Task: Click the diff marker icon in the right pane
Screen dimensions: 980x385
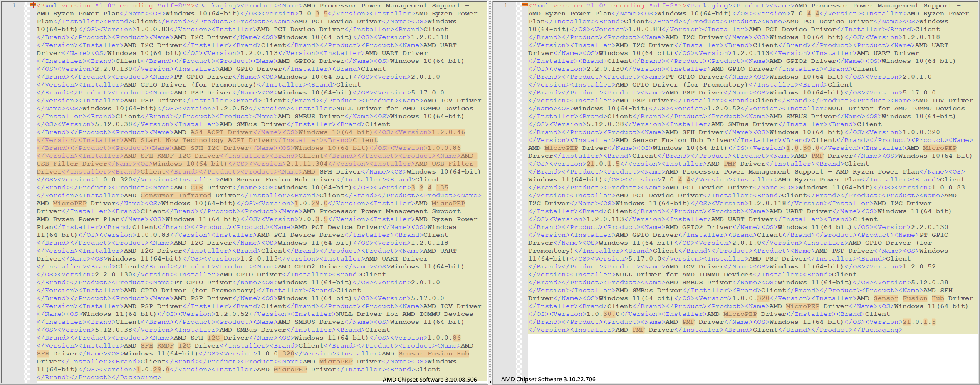Action: (525, 5)
